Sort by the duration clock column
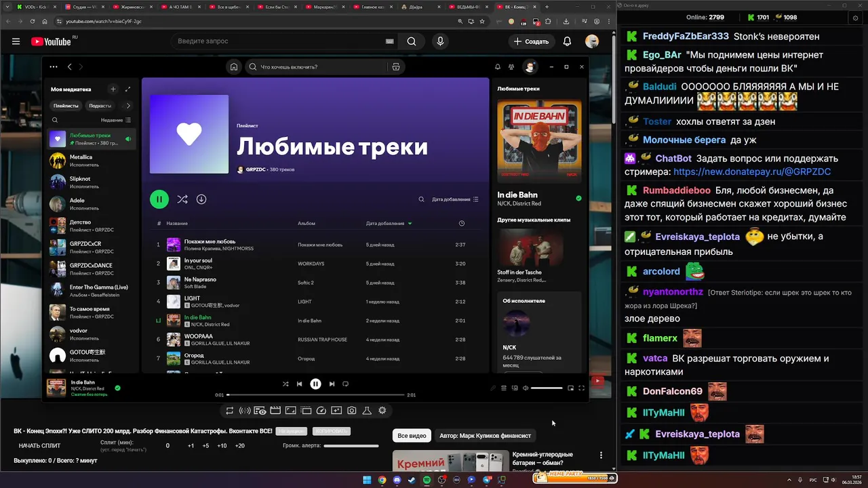The height and width of the screenshot is (488, 868). [462, 223]
